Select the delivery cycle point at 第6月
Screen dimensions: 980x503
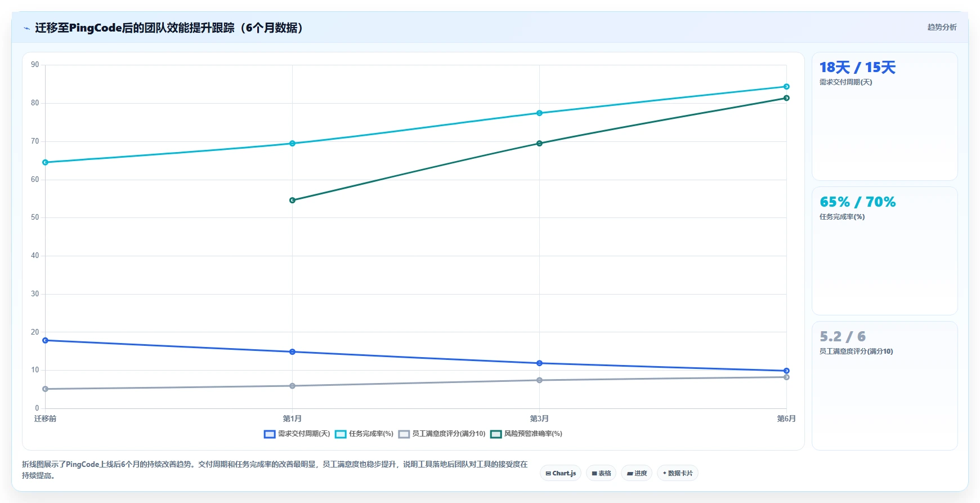[786, 371]
